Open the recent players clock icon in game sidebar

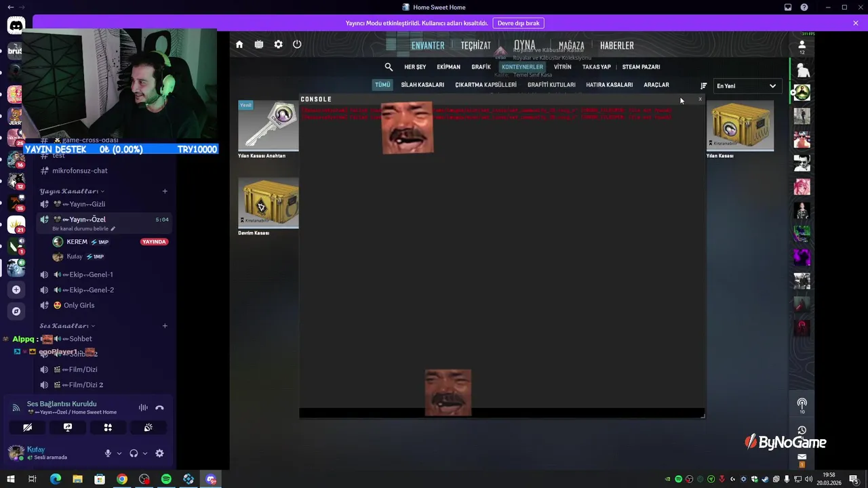802,430
